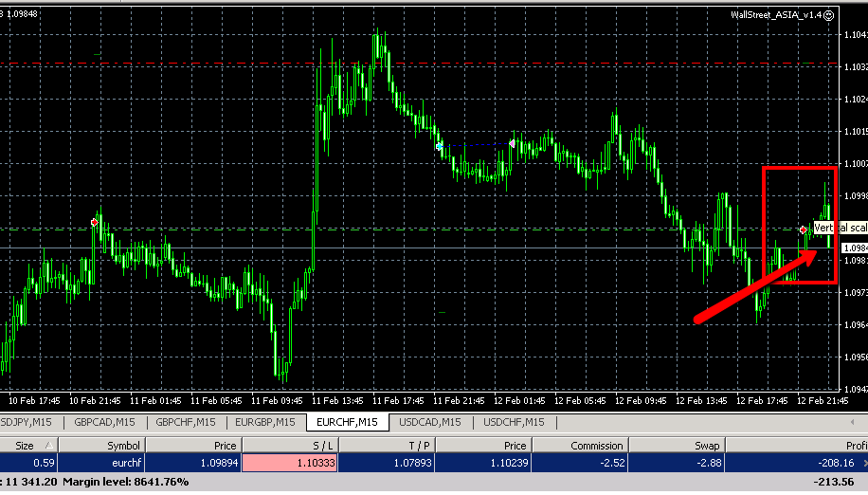Click the profit value -208.16
Image resolution: width=868 pixels, height=495 pixels.
click(836, 463)
